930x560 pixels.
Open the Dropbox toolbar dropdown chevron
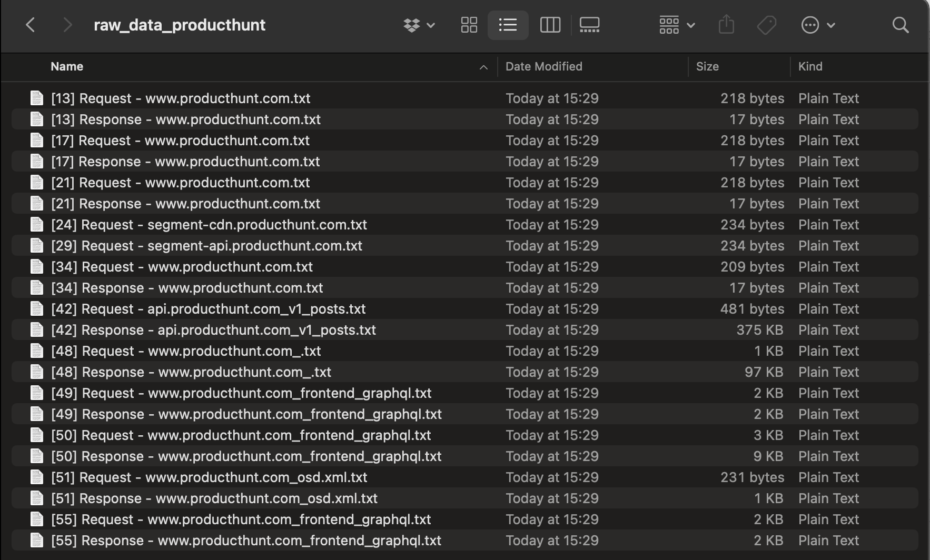coord(431,25)
